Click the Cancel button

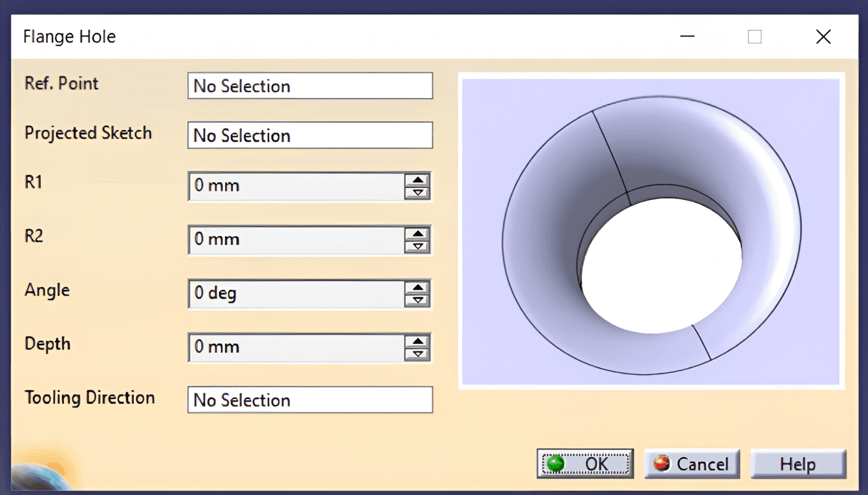692,463
